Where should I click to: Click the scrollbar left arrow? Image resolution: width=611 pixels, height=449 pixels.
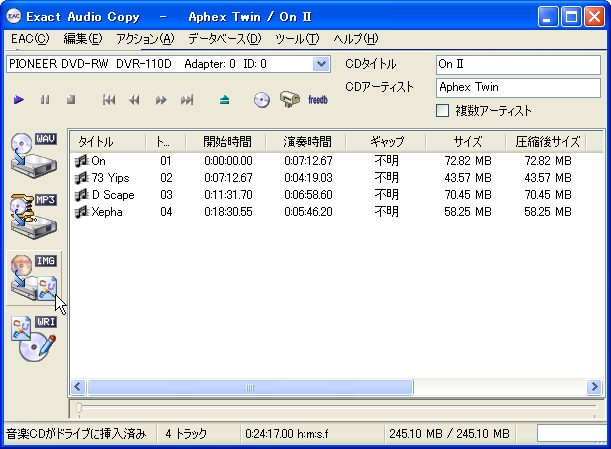pyautogui.click(x=78, y=387)
